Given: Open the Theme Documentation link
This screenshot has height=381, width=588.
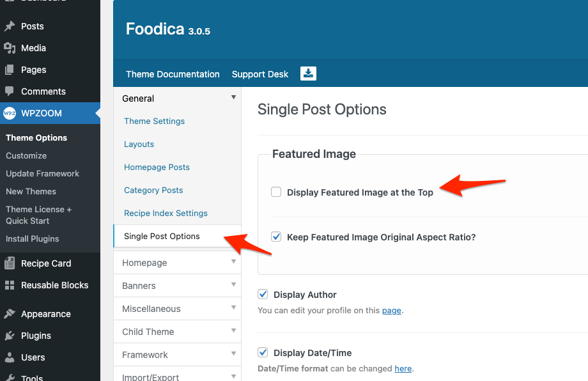Looking at the screenshot, I should (173, 74).
